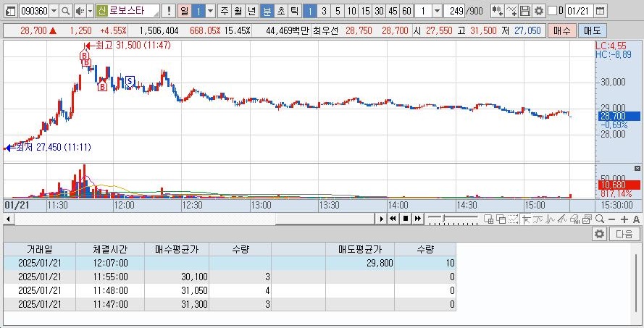The height and width of the screenshot is (328, 644).
Task: Select the 년 (yearly) period toggle
Action: coord(252,11)
